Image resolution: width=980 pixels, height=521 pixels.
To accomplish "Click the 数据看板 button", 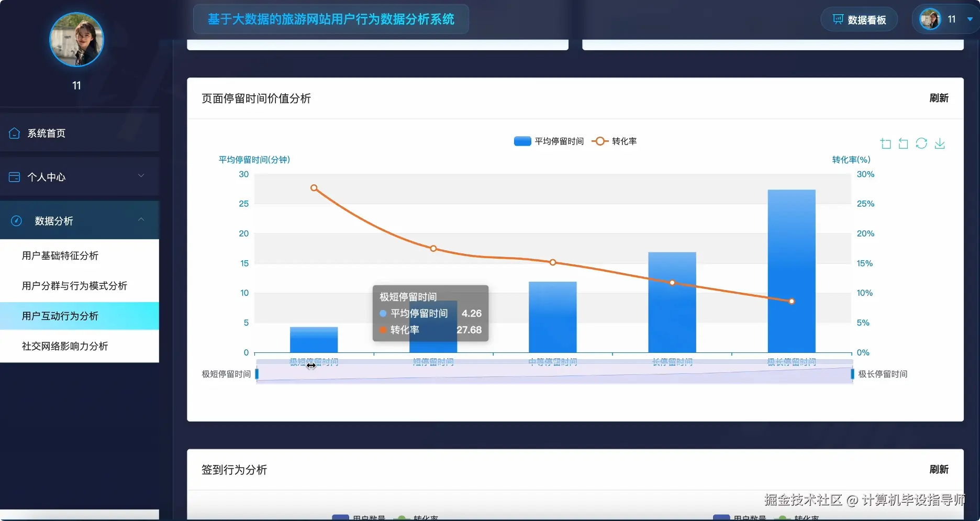I will tap(859, 19).
